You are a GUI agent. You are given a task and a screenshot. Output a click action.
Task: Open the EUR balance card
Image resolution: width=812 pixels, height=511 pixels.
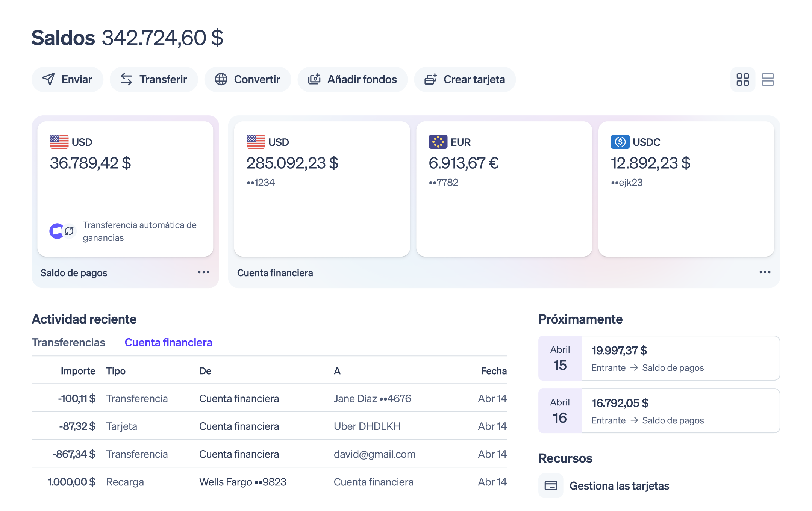click(504, 189)
